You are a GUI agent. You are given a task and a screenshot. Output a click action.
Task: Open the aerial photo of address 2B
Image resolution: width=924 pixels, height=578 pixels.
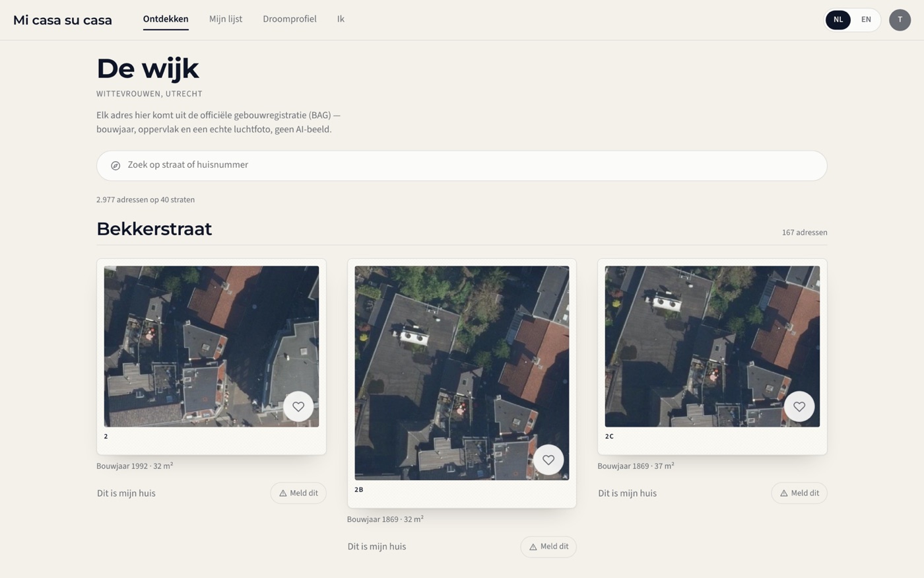coord(462,373)
